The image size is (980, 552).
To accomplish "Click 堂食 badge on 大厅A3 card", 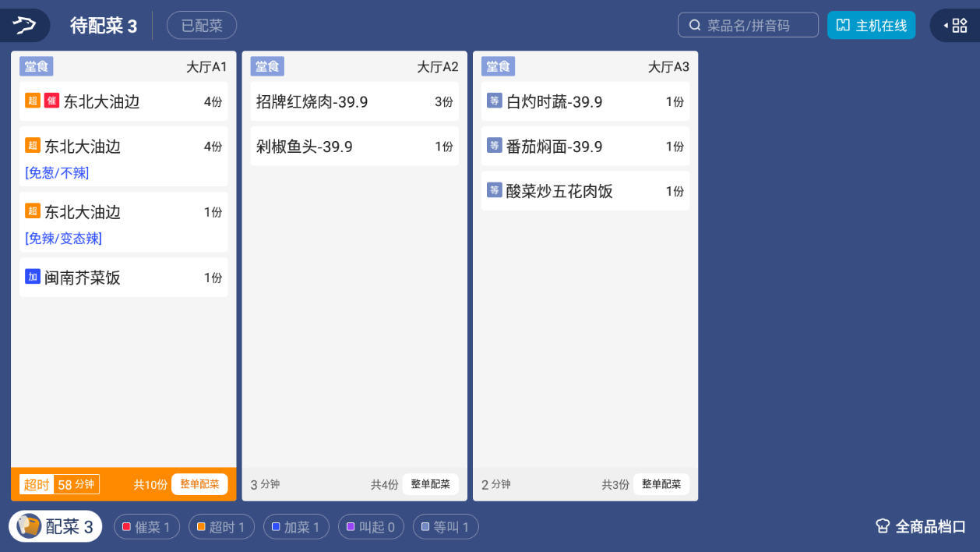I will pos(499,66).
